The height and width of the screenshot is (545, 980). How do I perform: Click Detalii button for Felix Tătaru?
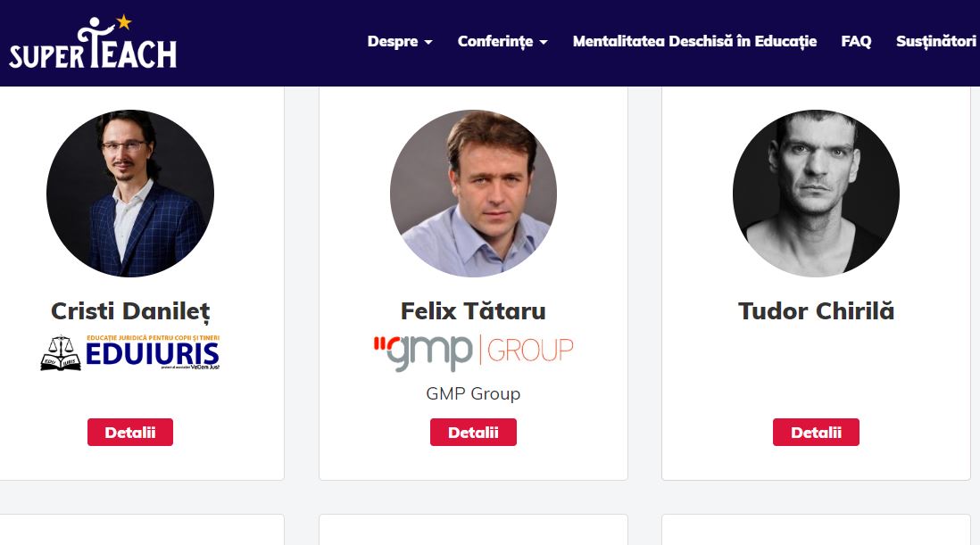pyautogui.click(x=473, y=432)
